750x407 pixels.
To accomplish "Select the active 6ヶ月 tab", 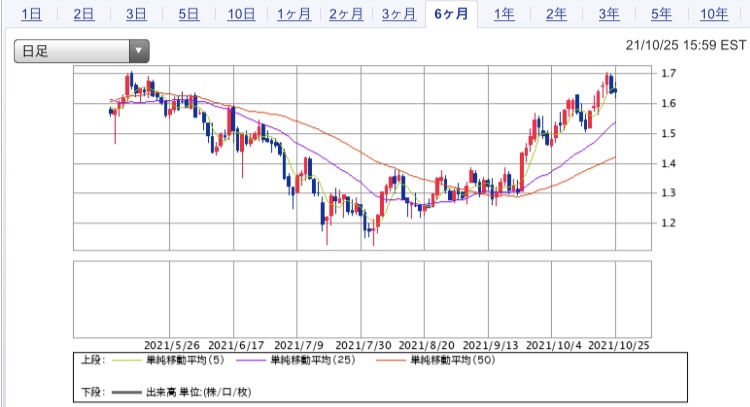I will [x=451, y=14].
